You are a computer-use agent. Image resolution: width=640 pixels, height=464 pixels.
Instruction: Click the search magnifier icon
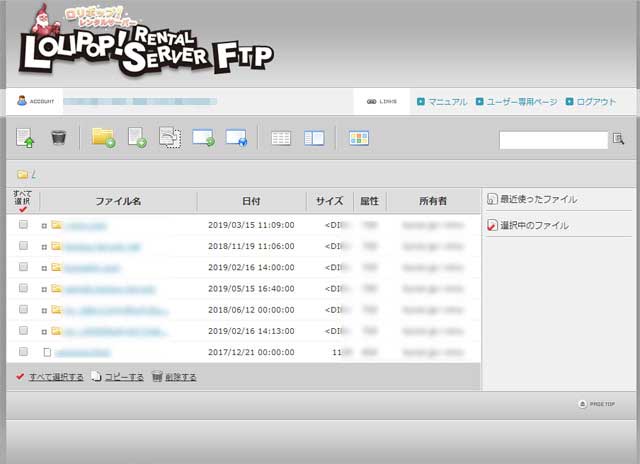coord(618,139)
